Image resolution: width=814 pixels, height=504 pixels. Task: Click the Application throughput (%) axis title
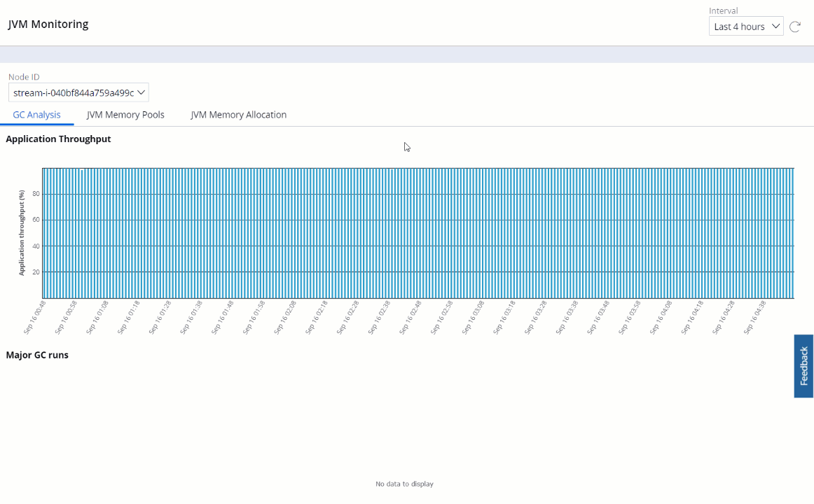tap(22, 232)
